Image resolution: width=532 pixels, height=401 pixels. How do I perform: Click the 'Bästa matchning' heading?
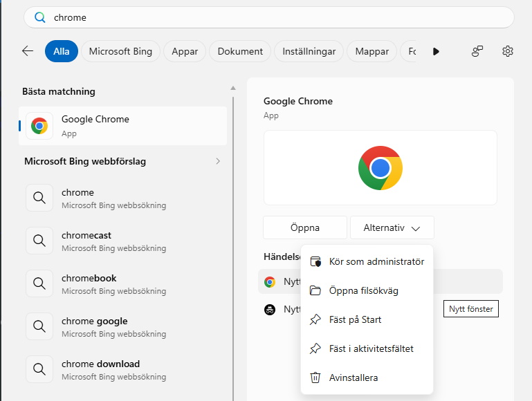point(59,91)
